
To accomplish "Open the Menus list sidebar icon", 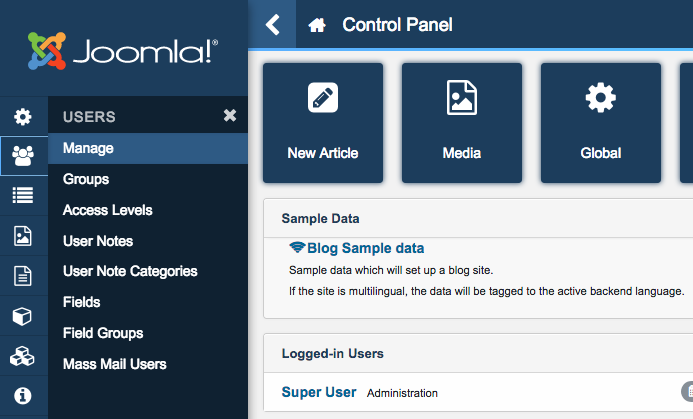I will click(x=22, y=196).
